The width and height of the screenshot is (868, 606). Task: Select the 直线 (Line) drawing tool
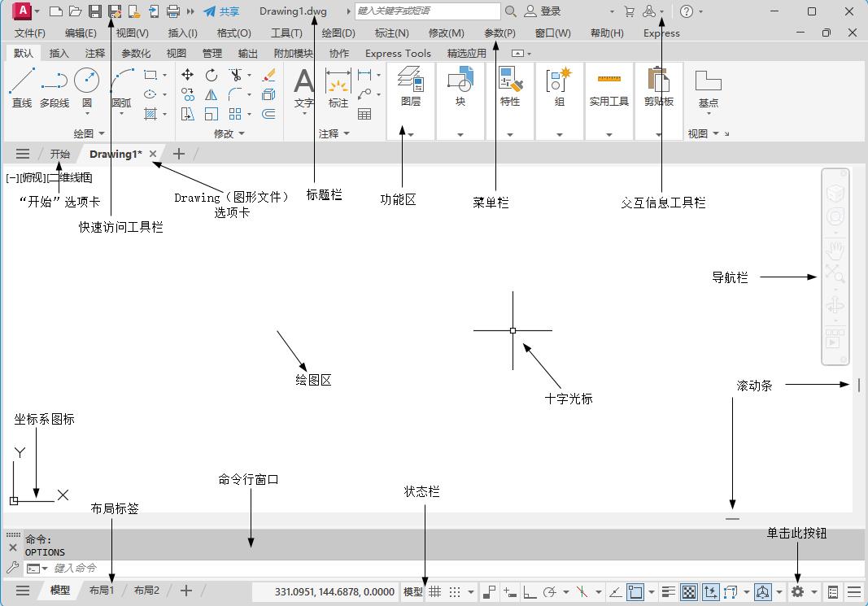click(22, 86)
